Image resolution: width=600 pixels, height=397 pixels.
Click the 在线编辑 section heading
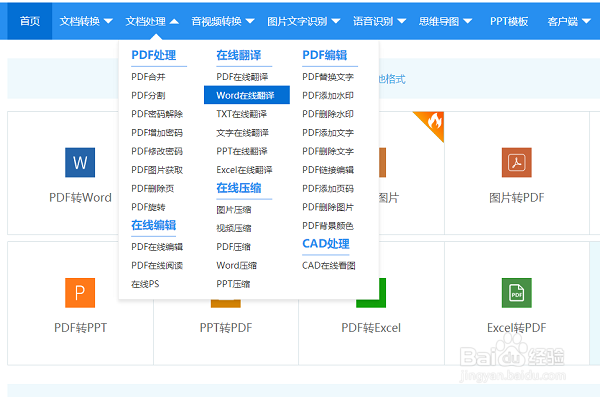coord(154,225)
